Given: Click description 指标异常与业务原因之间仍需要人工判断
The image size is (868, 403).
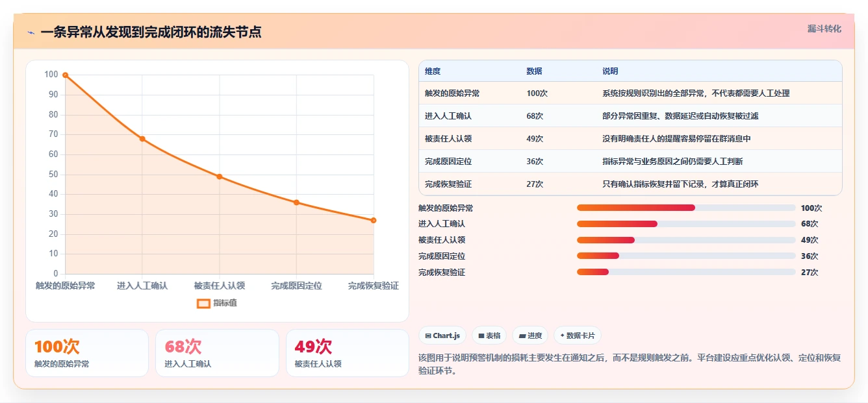Looking at the screenshot, I should pyautogui.click(x=672, y=162).
